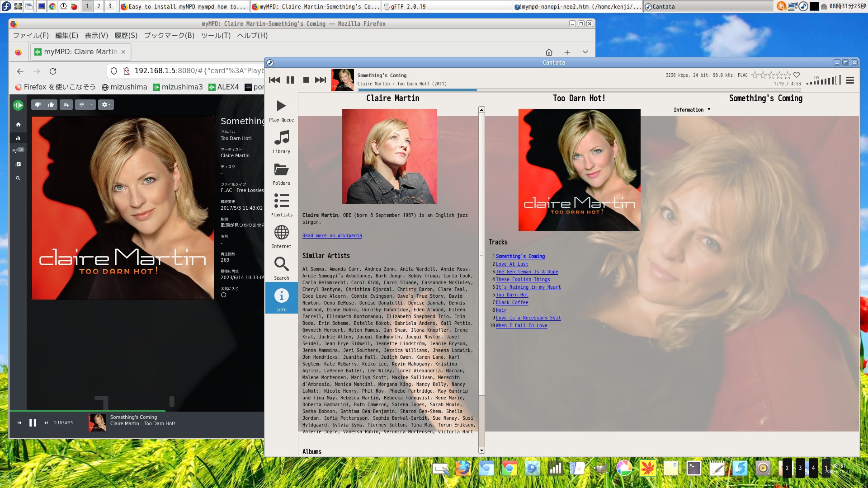Open myMPD gear settings dropdown
The image size is (868, 488).
point(106,104)
